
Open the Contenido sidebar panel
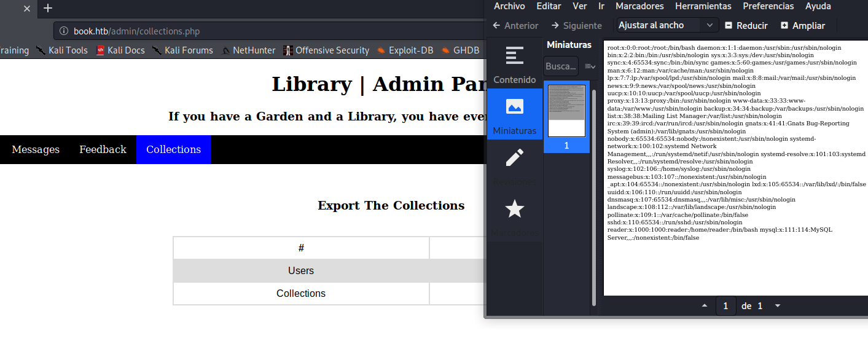pos(514,64)
